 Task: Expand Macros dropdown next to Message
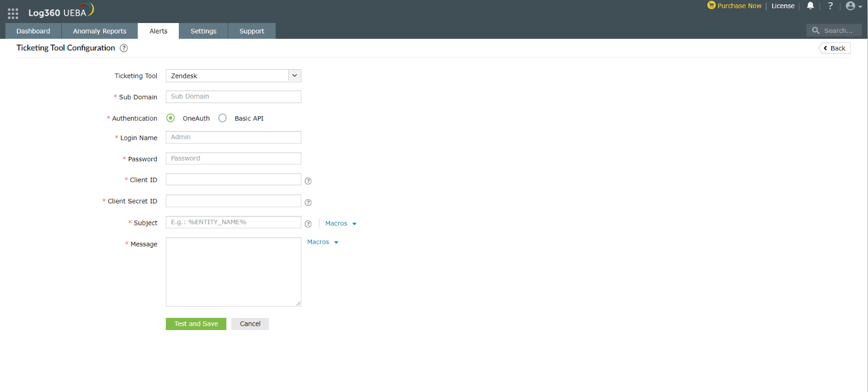323,242
